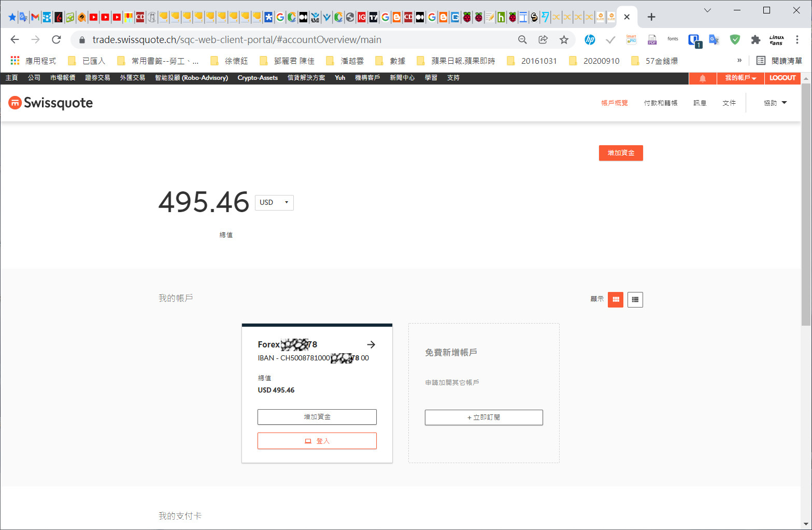Click 增加資金 inside the Forex card
The image size is (812, 530).
tap(317, 417)
